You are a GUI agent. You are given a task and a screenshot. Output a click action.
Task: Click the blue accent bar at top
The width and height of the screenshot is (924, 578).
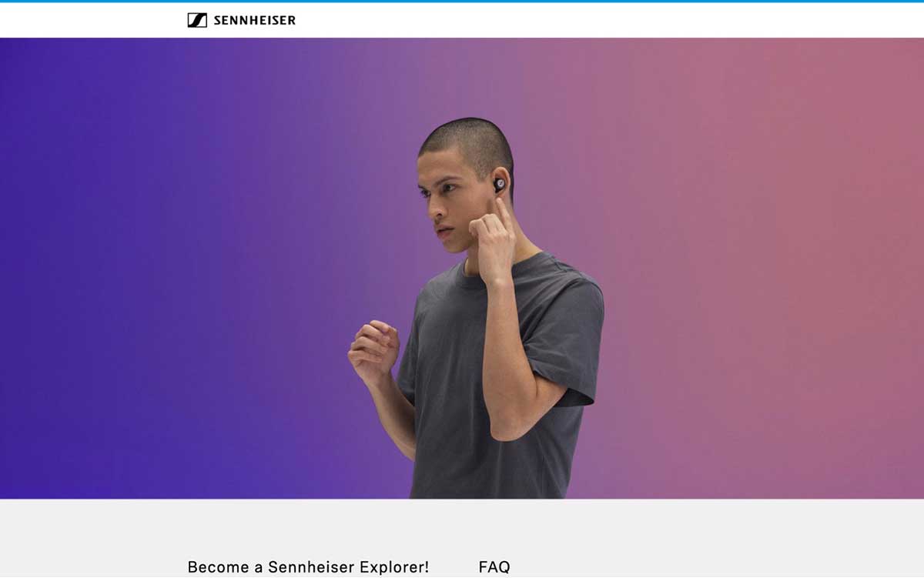[462, 2]
